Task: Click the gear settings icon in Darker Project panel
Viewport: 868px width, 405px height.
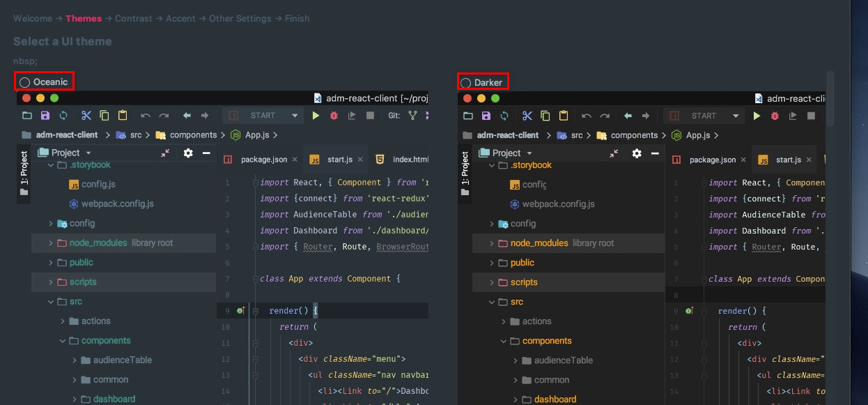Action: 637,153
